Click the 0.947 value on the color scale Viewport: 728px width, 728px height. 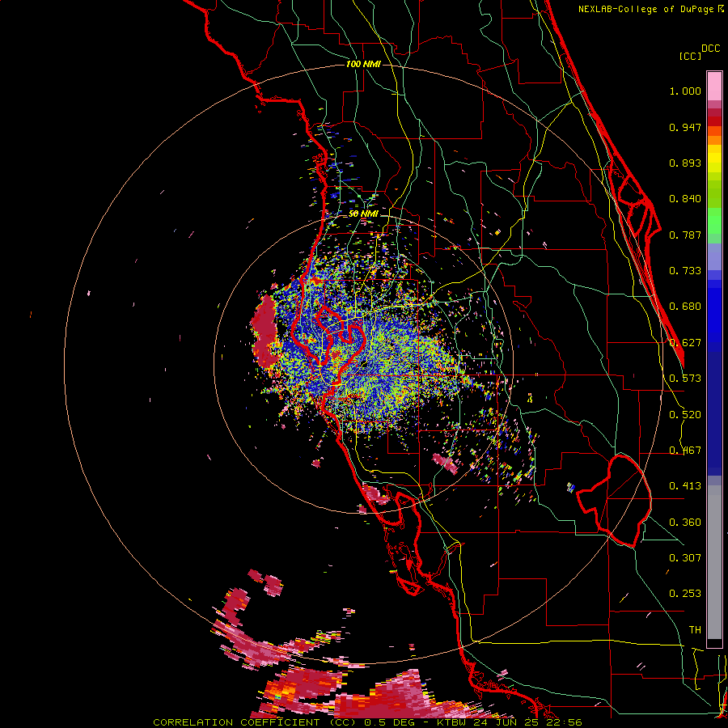coord(685,127)
